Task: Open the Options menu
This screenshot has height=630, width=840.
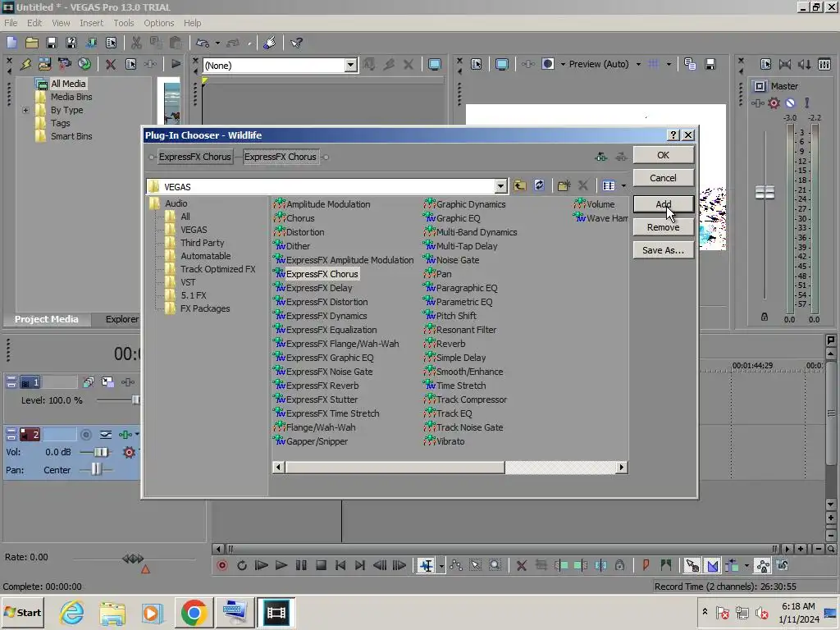Action: tap(158, 23)
